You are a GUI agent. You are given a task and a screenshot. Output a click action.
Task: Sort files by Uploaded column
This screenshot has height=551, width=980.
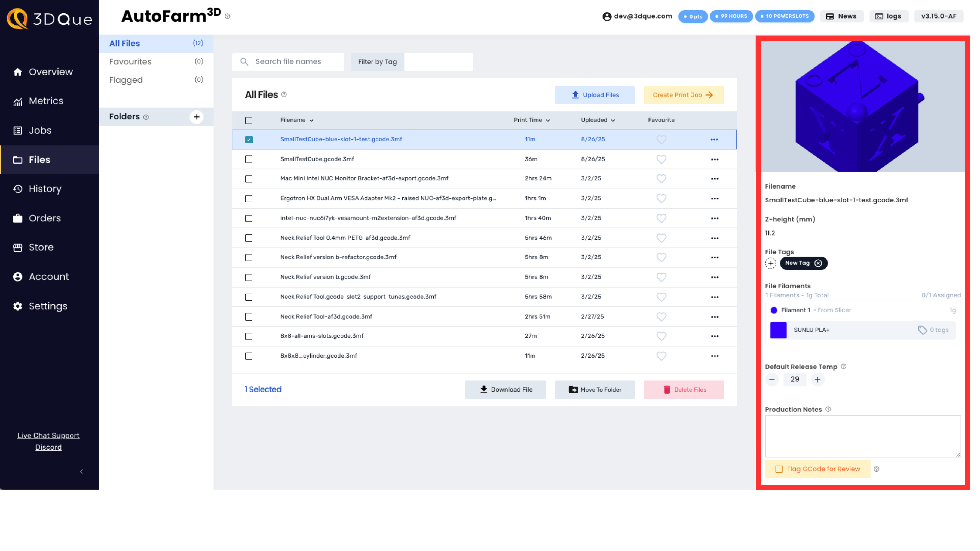pyautogui.click(x=598, y=120)
